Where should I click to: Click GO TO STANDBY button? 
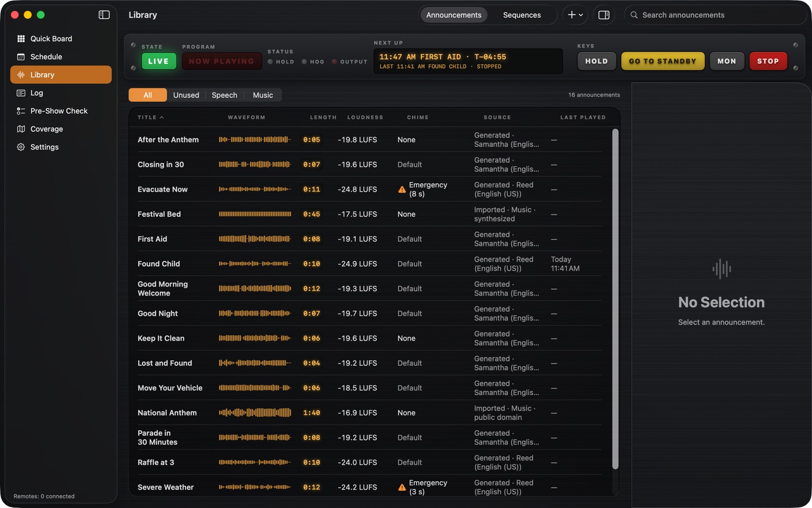click(662, 61)
